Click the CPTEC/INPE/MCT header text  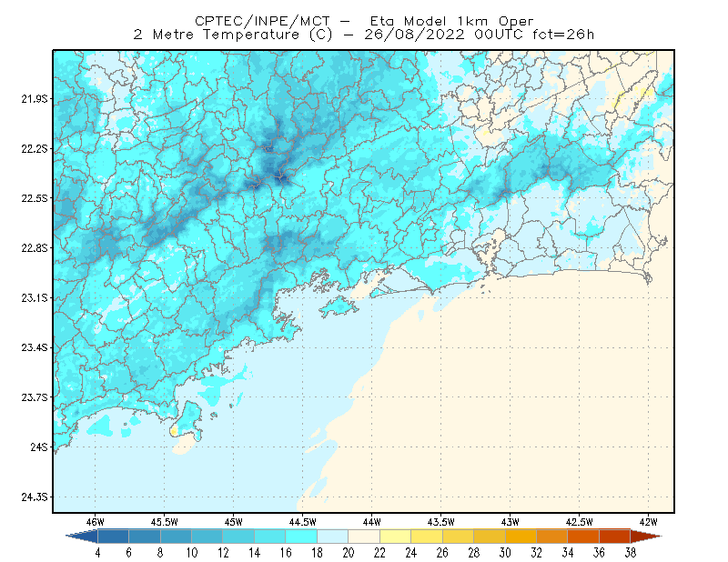tap(262, 21)
